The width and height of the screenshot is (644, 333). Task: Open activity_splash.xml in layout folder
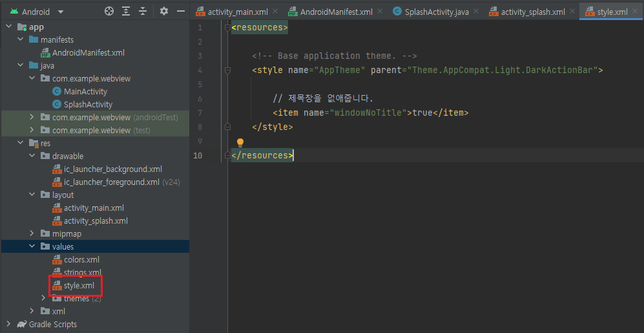[96, 220]
